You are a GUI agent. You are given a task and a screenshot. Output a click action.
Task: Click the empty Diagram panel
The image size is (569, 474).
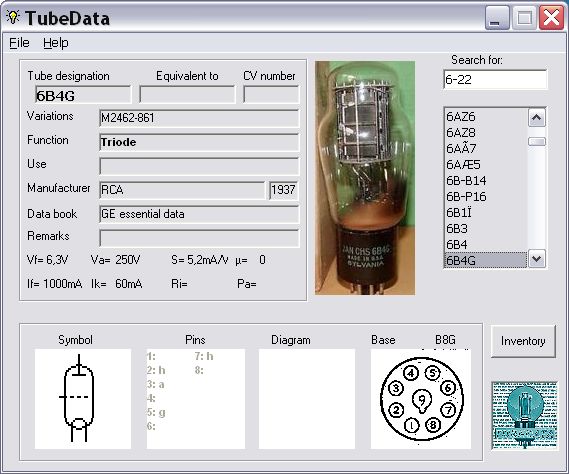point(307,399)
